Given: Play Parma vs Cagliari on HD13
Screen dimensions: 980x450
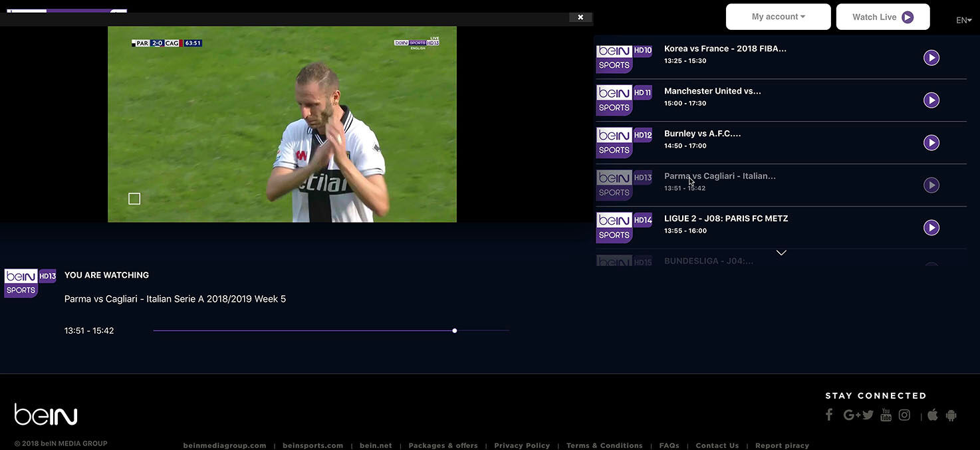Looking at the screenshot, I should click(931, 185).
